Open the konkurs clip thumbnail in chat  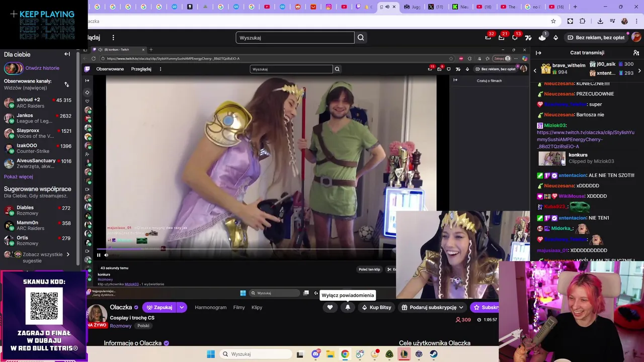coord(552,158)
